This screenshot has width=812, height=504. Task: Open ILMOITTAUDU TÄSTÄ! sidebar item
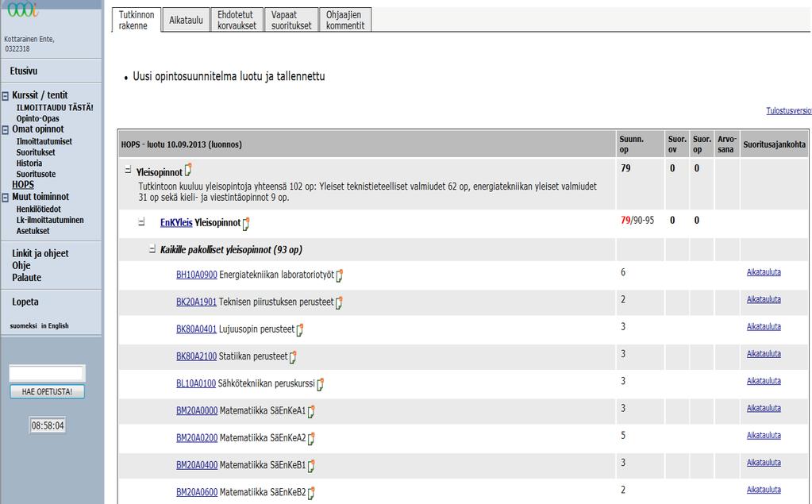tap(55, 108)
